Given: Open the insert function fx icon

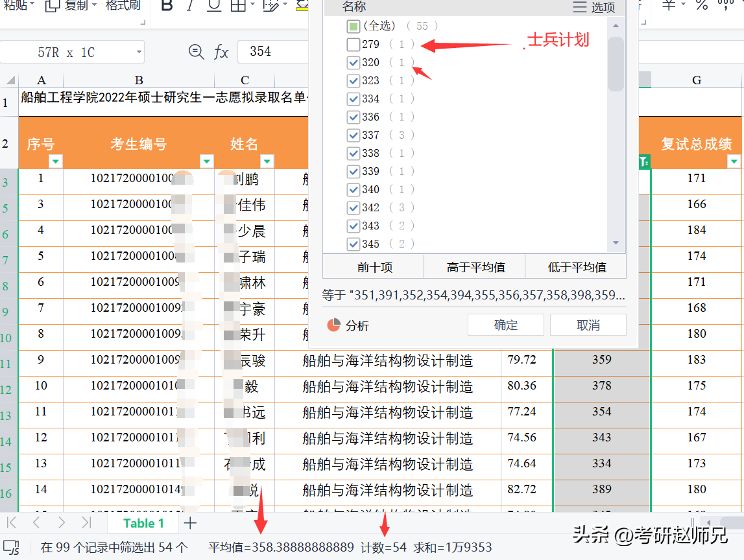Looking at the screenshot, I should (221, 52).
